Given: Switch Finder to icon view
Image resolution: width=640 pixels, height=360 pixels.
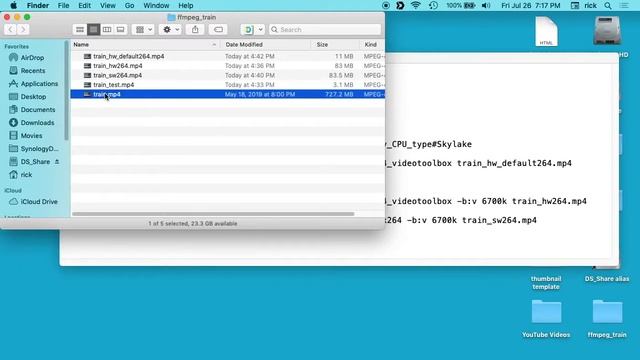Looking at the screenshot, I should [80, 29].
